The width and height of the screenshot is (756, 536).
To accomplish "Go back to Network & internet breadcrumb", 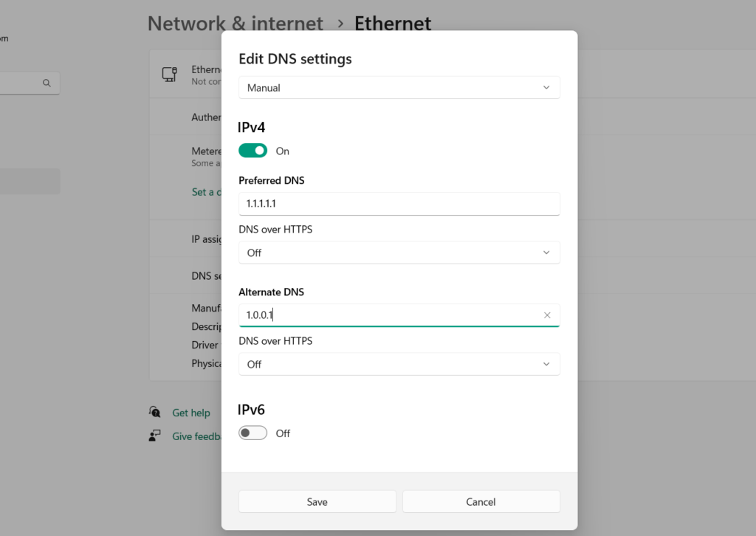I will [x=235, y=24].
